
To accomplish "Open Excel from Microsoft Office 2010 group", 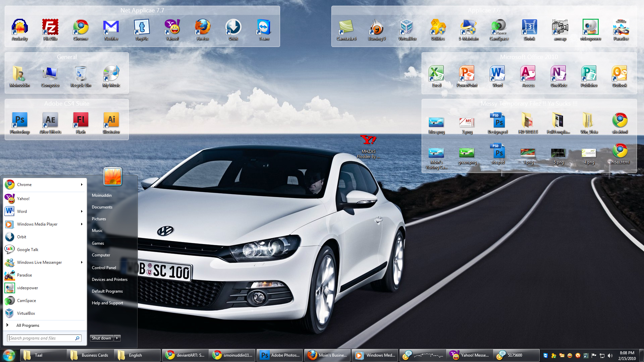I will (x=436, y=76).
